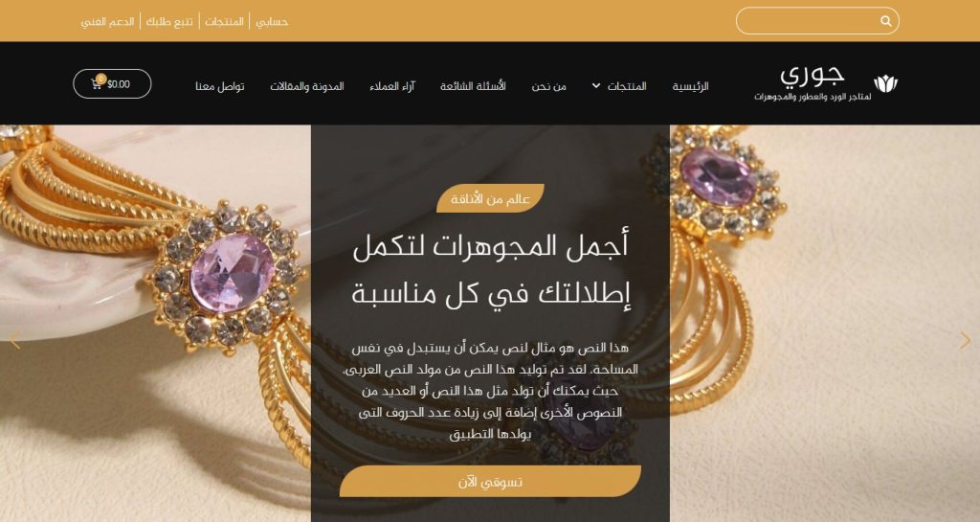980x522 pixels.
Task: Open المنتجات link in top bar
Action: (x=224, y=22)
